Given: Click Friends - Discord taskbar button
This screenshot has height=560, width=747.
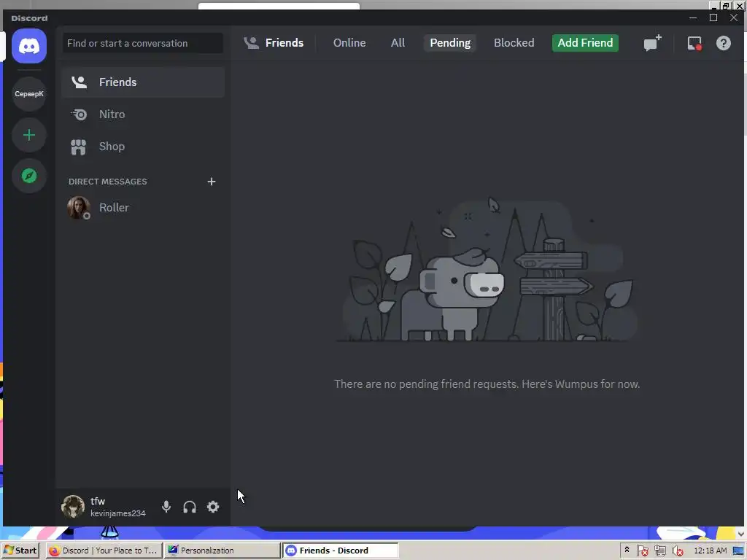Looking at the screenshot, I should pyautogui.click(x=340, y=551).
